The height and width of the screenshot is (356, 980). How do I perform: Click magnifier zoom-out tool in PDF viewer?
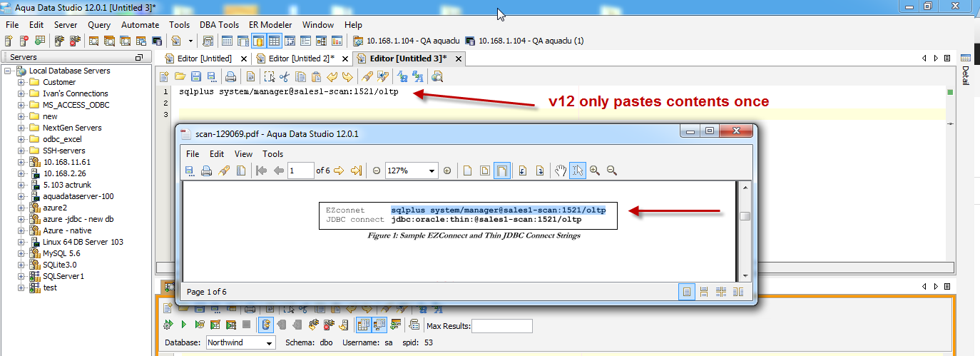611,171
